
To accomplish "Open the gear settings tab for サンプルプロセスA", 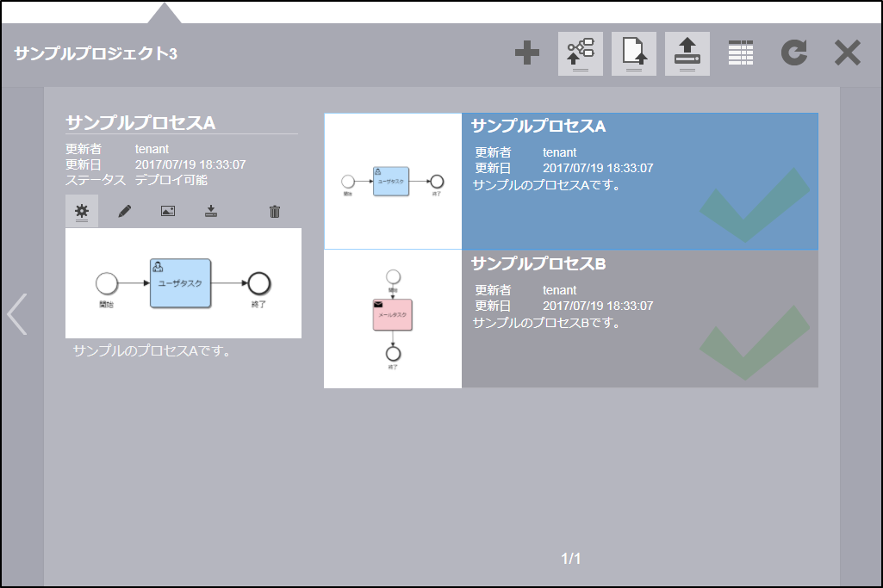I will 82,211.
